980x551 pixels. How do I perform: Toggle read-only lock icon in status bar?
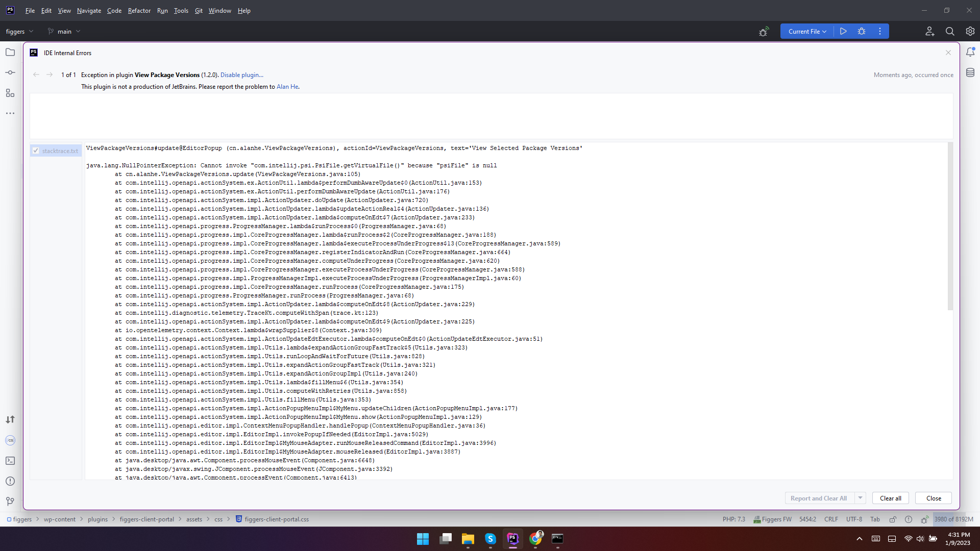coord(893,519)
